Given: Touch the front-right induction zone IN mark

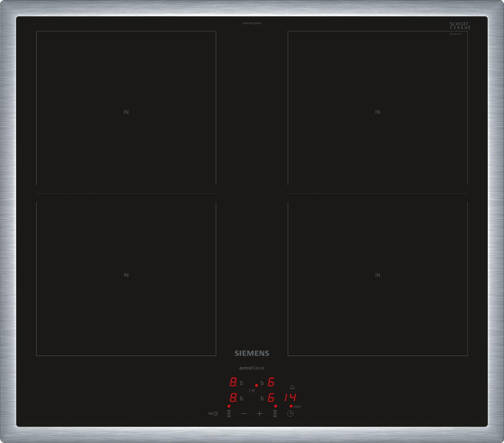Looking at the screenshot, I should click(378, 275).
